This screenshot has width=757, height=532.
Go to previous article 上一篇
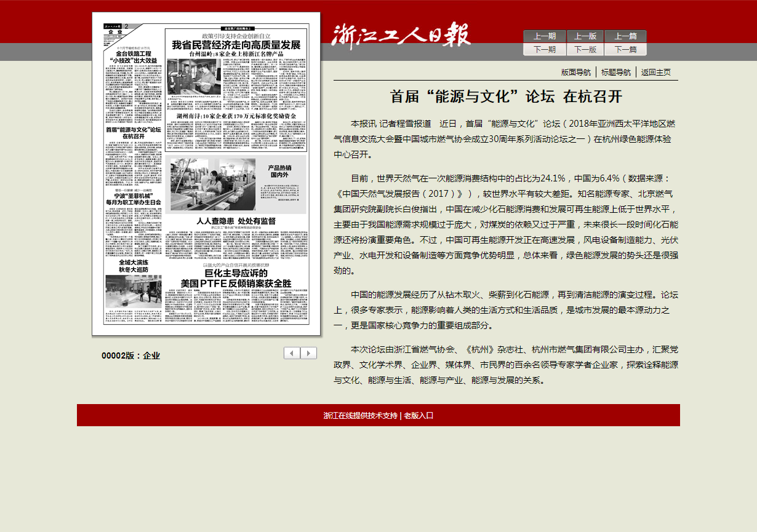(625, 36)
